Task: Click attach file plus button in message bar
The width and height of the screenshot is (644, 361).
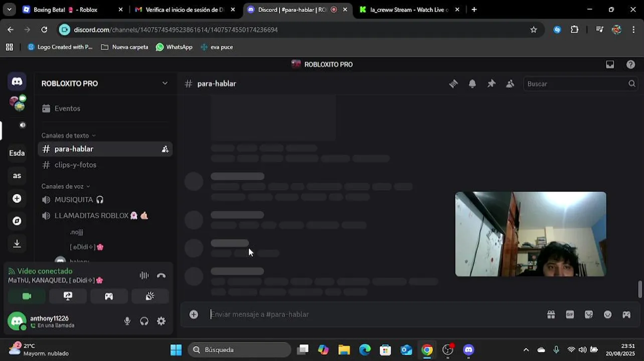Action: click(194, 314)
